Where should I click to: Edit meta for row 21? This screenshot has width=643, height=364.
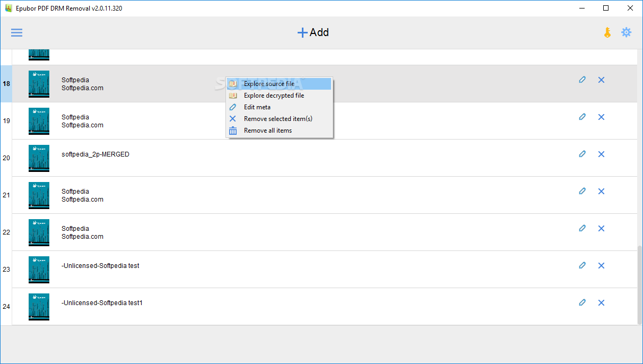point(582,191)
